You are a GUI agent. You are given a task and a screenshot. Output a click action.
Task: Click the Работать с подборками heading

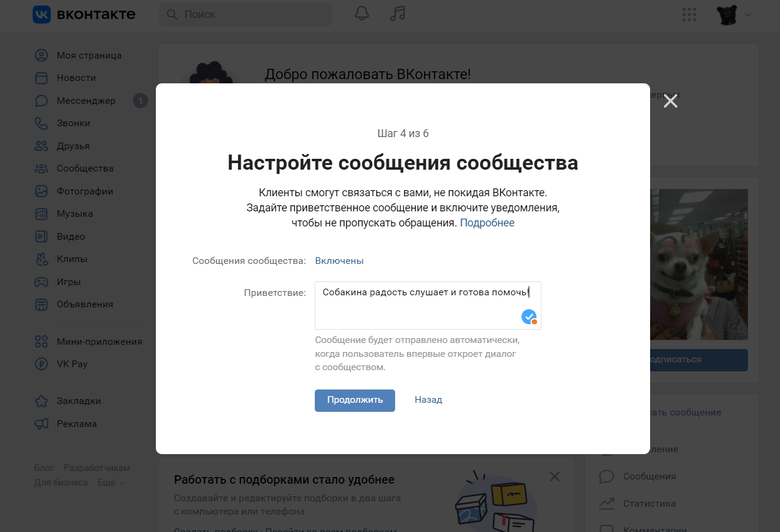click(284, 480)
